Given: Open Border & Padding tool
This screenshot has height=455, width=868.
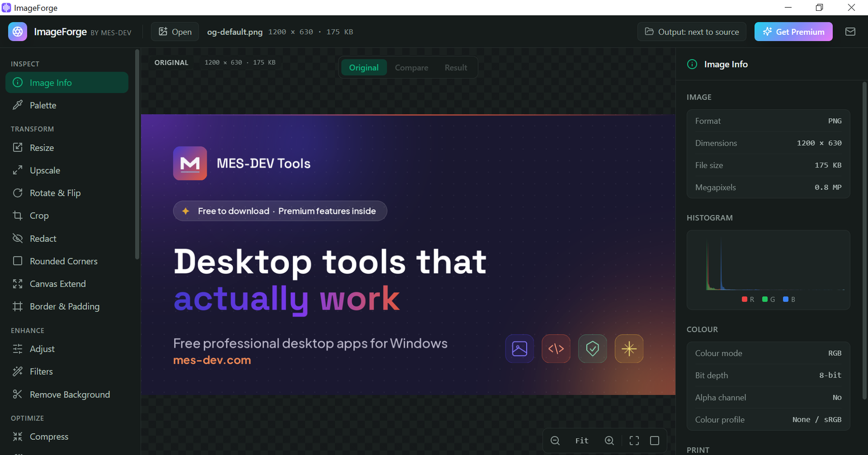Looking at the screenshot, I should click(x=67, y=306).
